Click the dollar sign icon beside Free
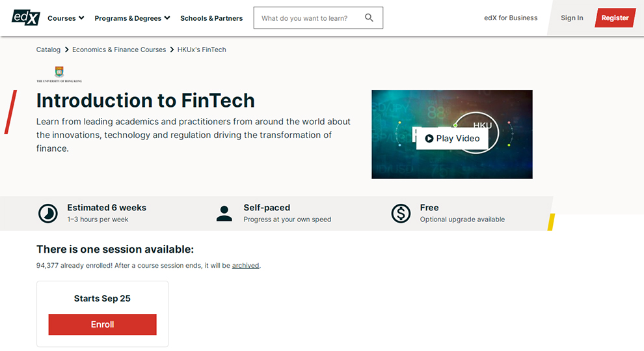644x351 pixels. 401,214
